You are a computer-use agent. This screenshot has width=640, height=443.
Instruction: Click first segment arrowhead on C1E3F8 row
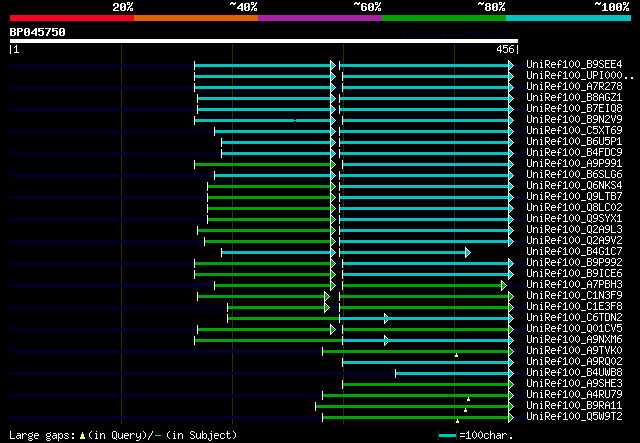tap(327, 307)
